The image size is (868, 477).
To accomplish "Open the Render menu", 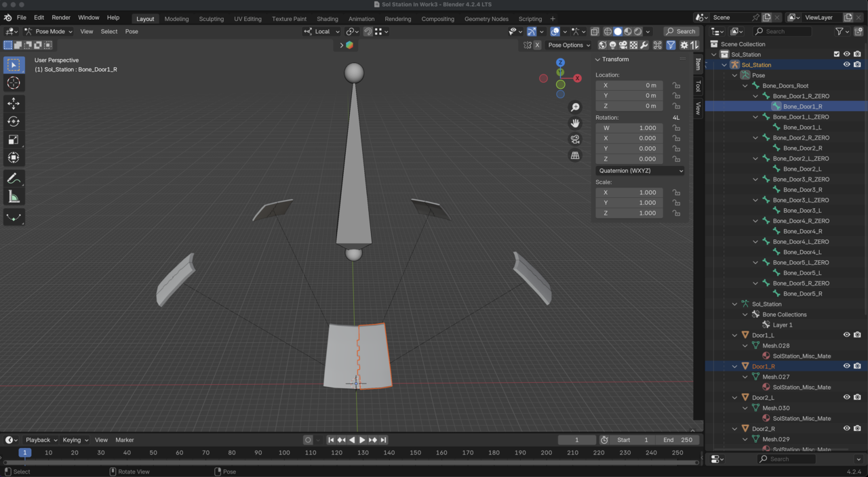I will click(61, 18).
